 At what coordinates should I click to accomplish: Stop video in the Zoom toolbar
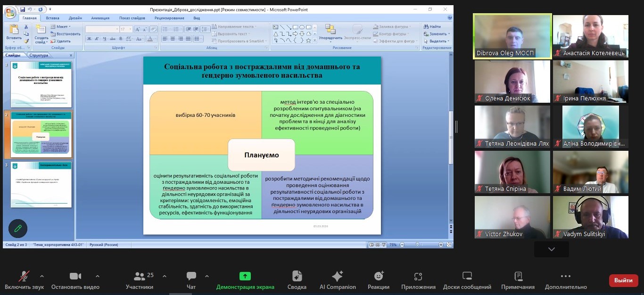(75, 277)
